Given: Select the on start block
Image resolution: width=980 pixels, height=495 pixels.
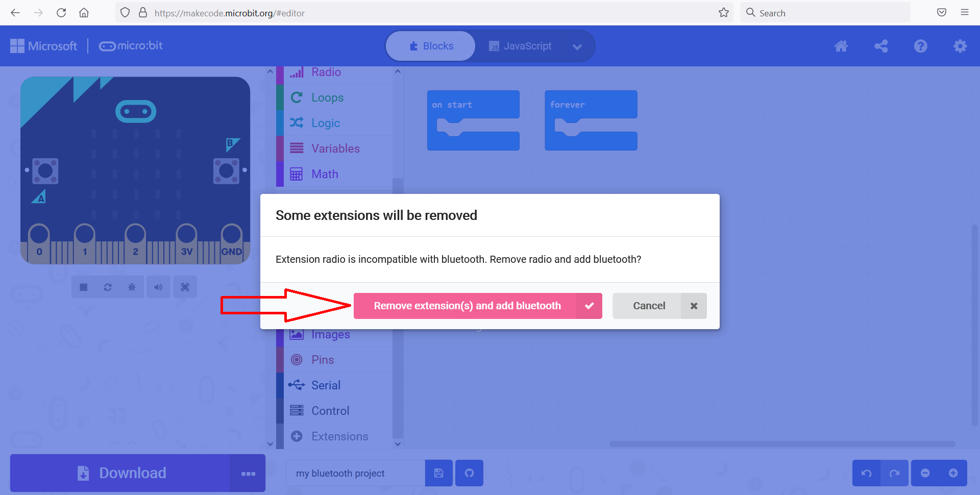Looking at the screenshot, I should 473,105.
